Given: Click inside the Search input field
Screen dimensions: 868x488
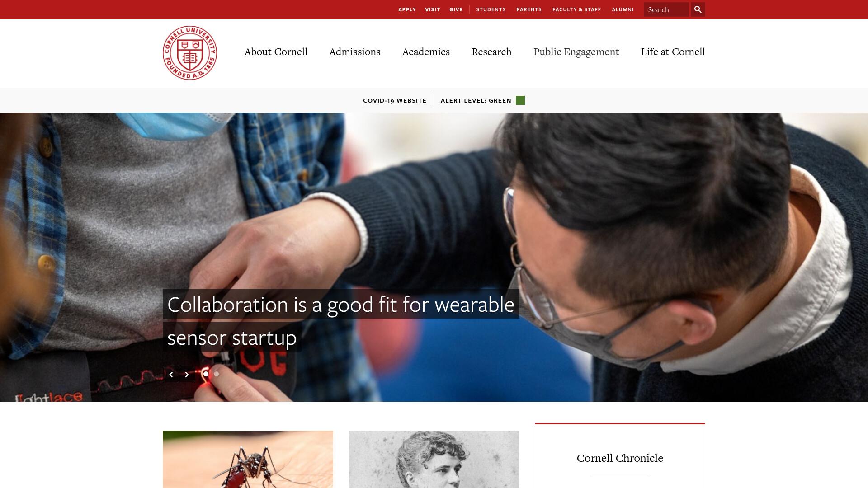Looking at the screenshot, I should [666, 9].
